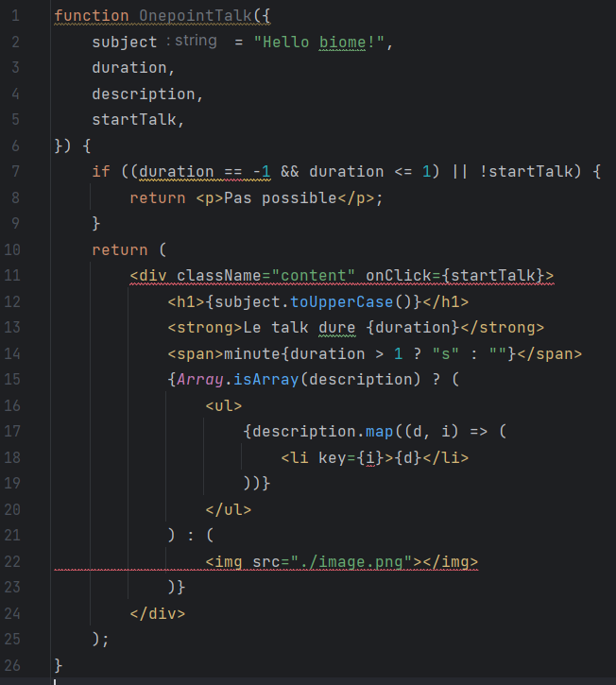Click the 'Pas possible' paragraph text

click(280, 198)
